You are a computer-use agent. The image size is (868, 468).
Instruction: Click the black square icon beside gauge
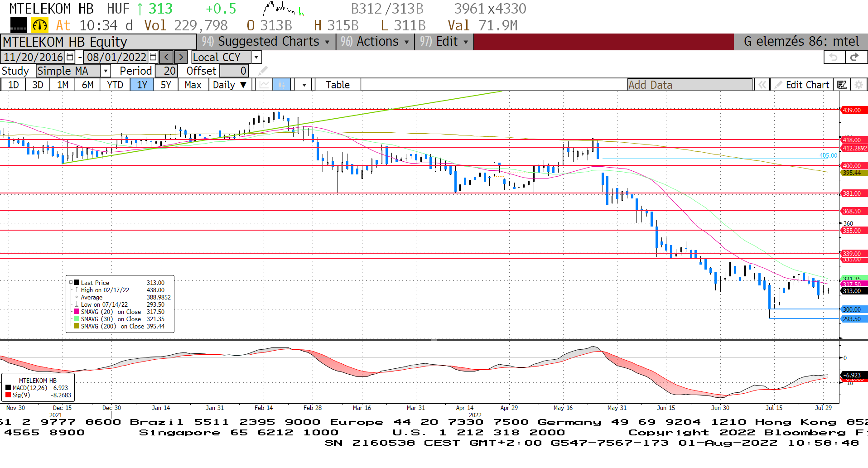pos(19,25)
